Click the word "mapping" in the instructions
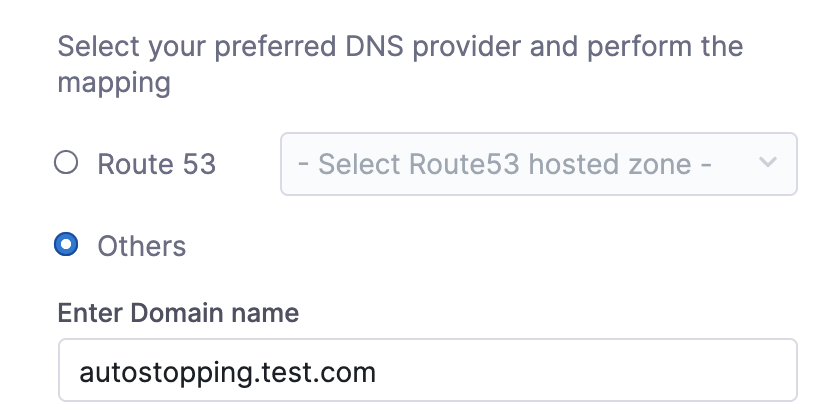This screenshot has height=420, width=814. [114, 83]
